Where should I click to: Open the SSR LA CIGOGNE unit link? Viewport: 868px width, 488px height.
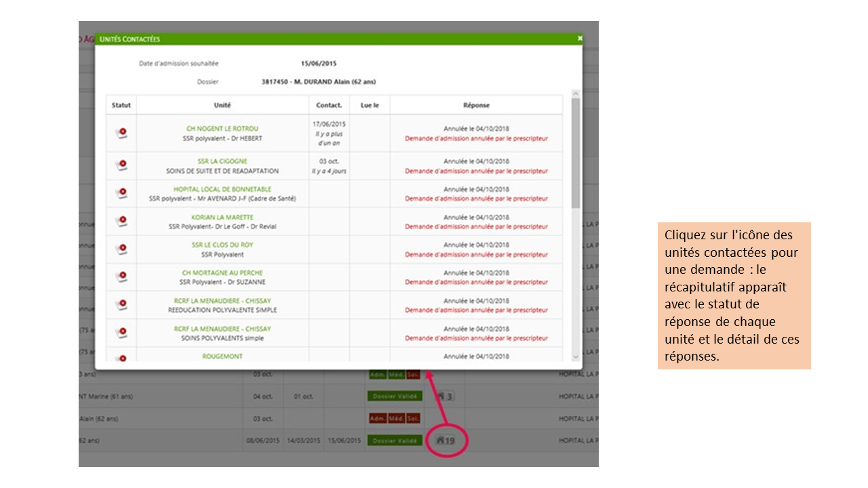222,161
